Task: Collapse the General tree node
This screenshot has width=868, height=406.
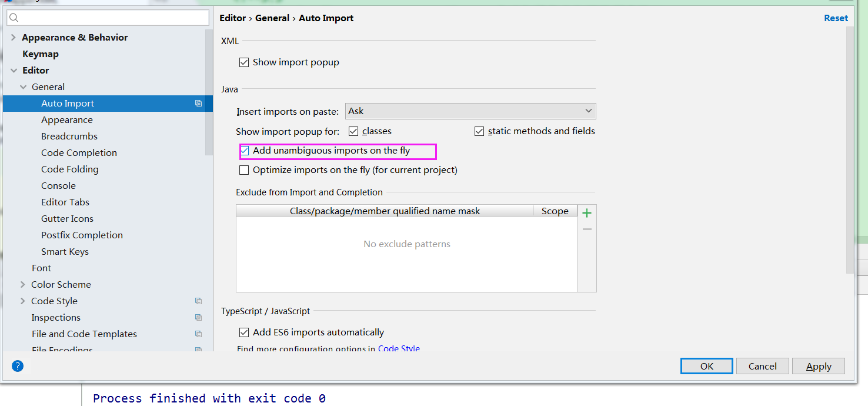Action: coord(24,87)
